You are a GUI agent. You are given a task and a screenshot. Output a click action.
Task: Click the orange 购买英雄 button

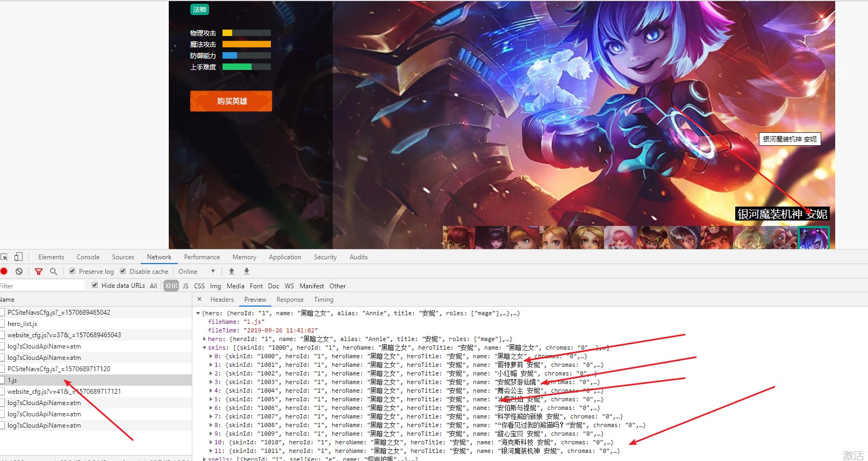231,101
